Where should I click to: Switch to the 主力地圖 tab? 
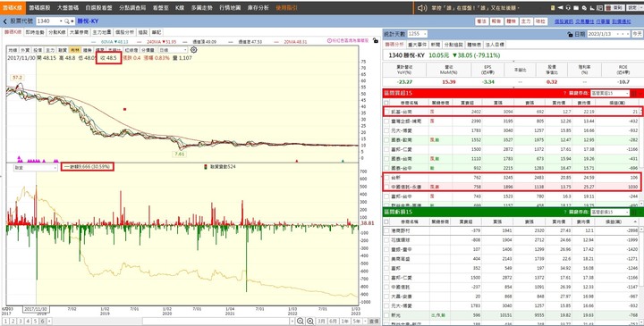(x=101, y=32)
